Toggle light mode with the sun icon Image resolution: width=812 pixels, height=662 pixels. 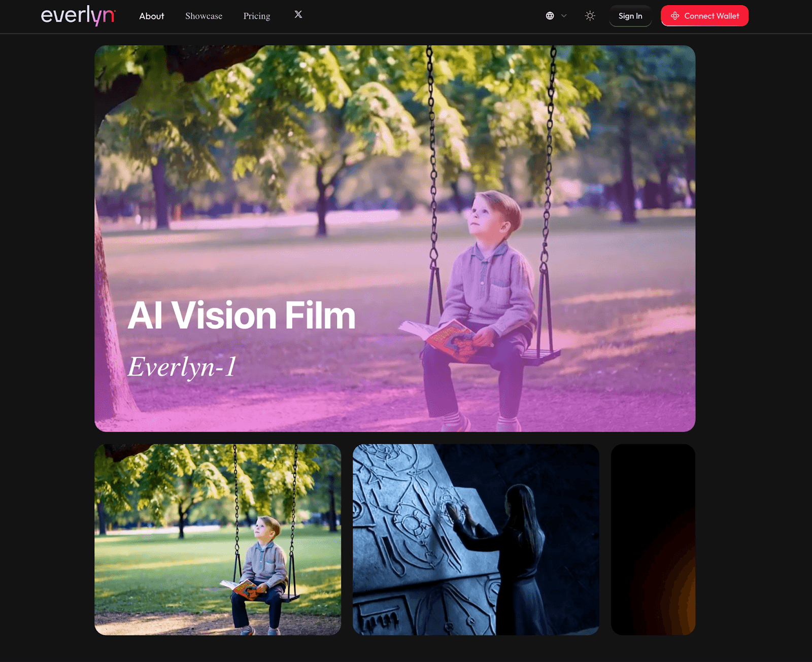590,16
